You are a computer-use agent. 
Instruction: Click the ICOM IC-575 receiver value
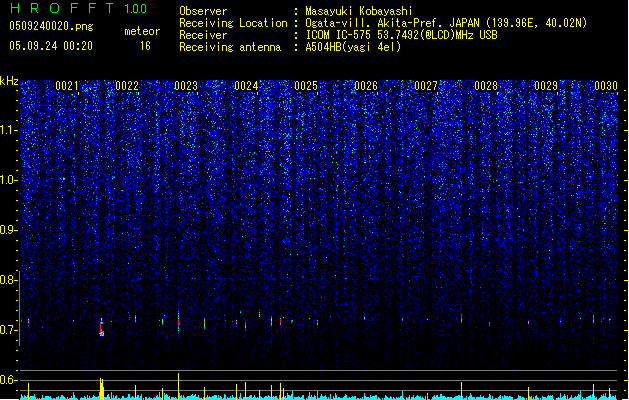[x=401, y=35]
